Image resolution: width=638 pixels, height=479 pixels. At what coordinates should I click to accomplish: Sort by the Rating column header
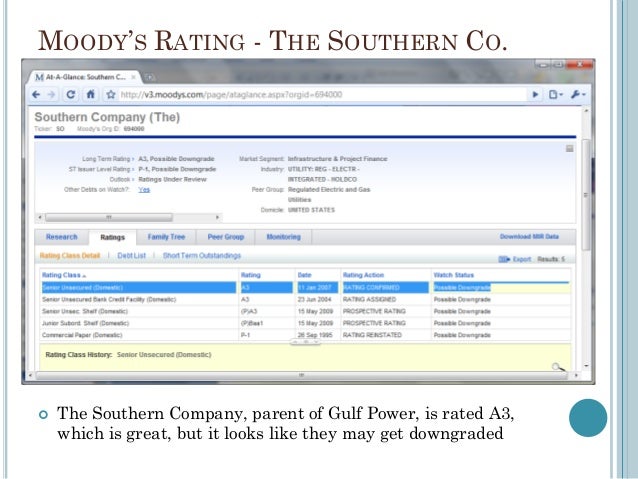(251, 275)
